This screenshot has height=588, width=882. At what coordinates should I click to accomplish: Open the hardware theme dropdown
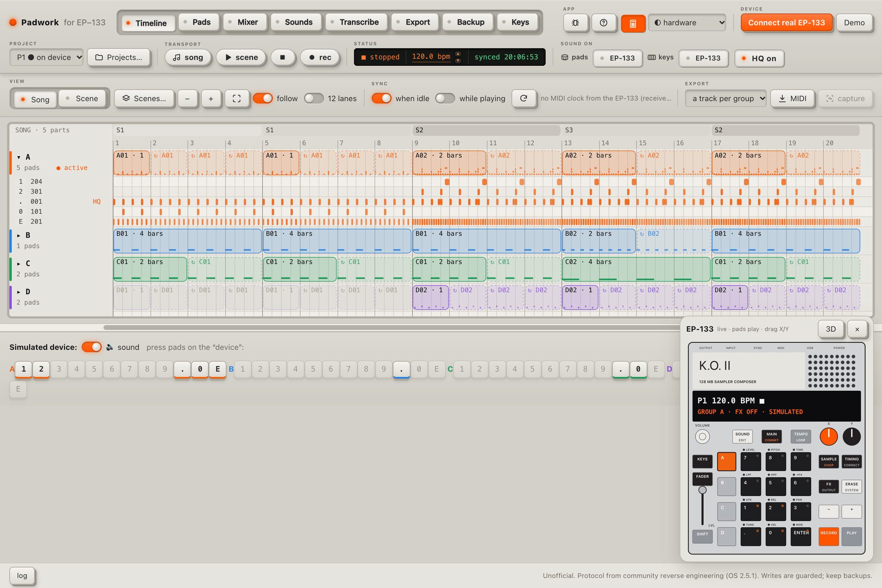pyautogui.click(x=687, y=22)
